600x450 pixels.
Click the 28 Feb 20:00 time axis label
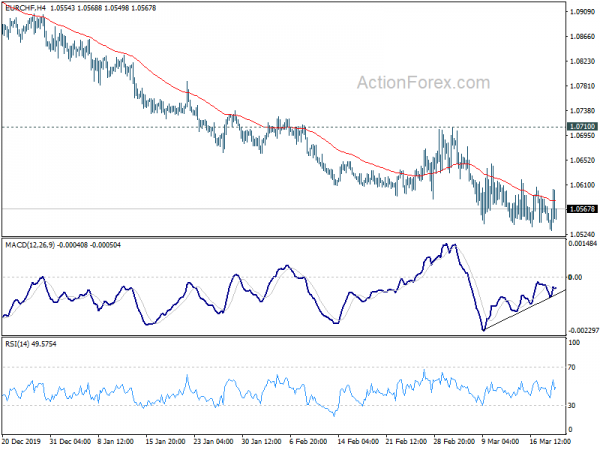tap(454, 441)
